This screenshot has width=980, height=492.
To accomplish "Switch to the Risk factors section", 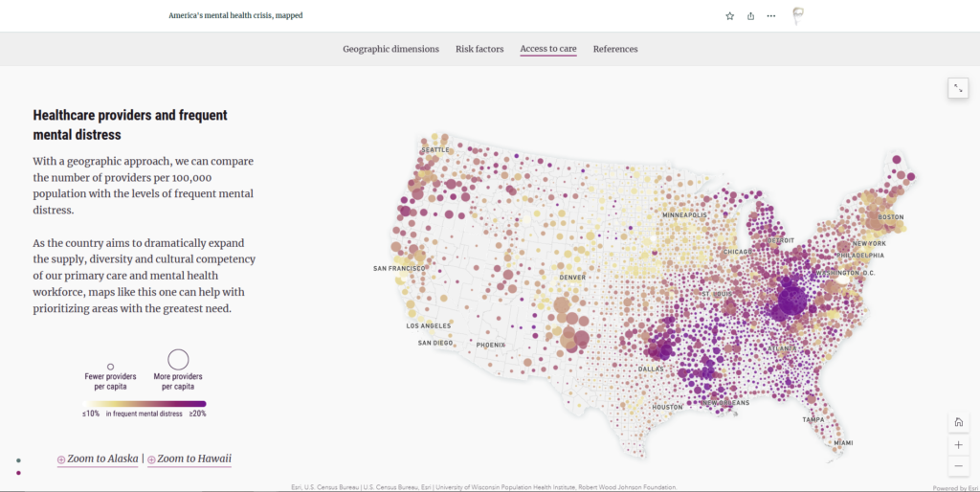I will point(479,49).
